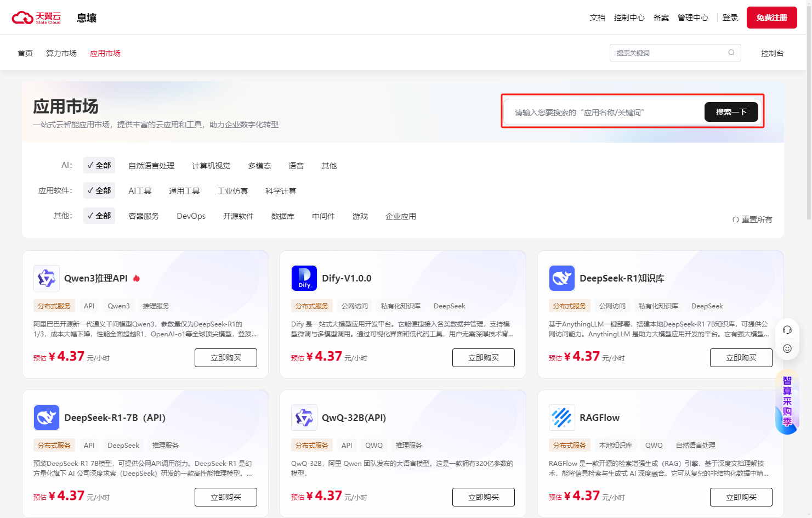The width and height of the screenshot is (812, 518).
Task: Filter 应用软件 by 工业仿真
Action: (232, 191)
